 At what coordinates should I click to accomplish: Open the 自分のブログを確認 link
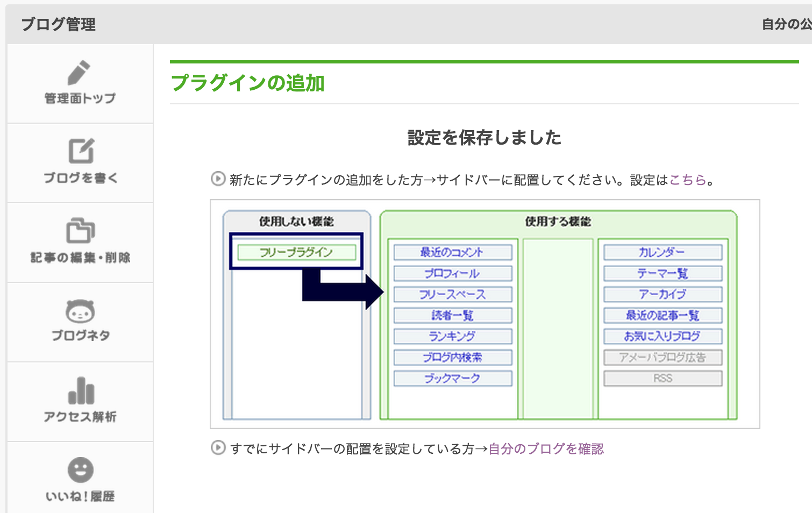(x=546, y=449)
